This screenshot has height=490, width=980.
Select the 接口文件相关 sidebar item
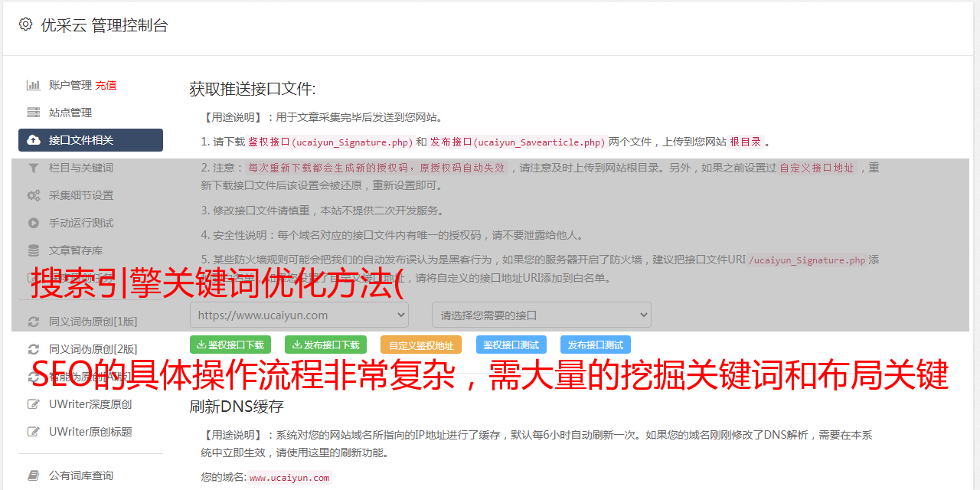[x=90, y=140]
